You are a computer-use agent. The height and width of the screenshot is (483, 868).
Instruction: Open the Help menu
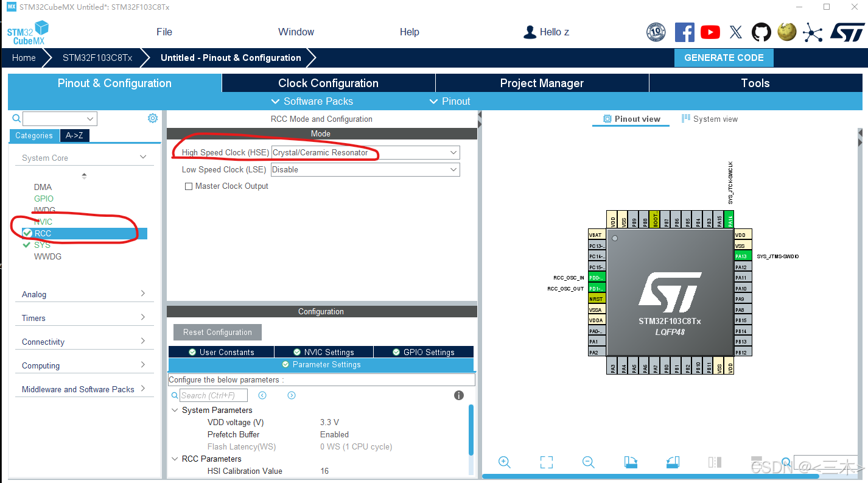pyautogui.click(x=409, y=32)
